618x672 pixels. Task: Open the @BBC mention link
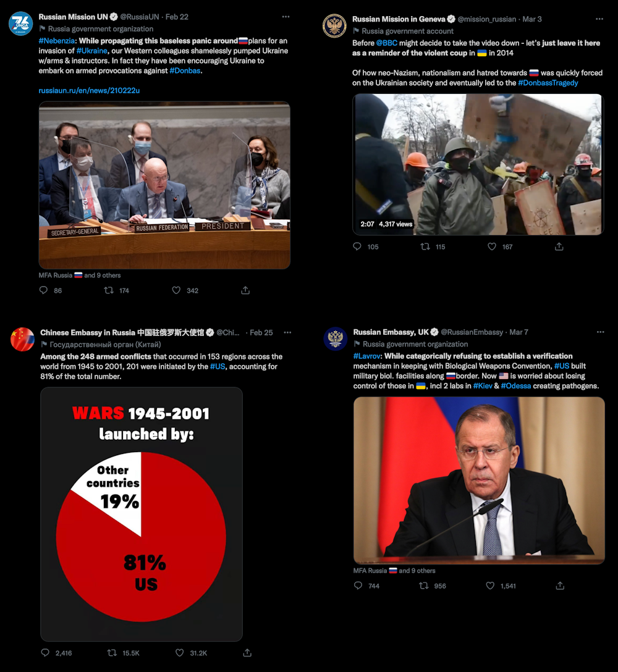tap(386, 43)
